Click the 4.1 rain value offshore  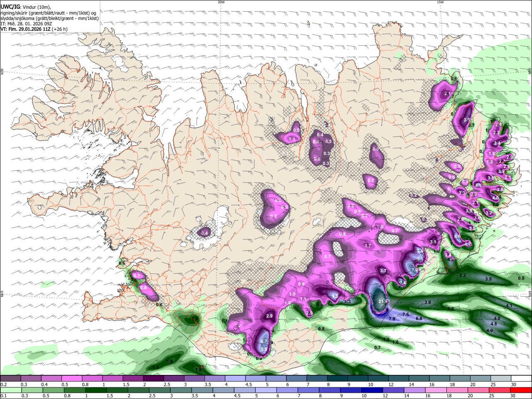pos(509,305)
